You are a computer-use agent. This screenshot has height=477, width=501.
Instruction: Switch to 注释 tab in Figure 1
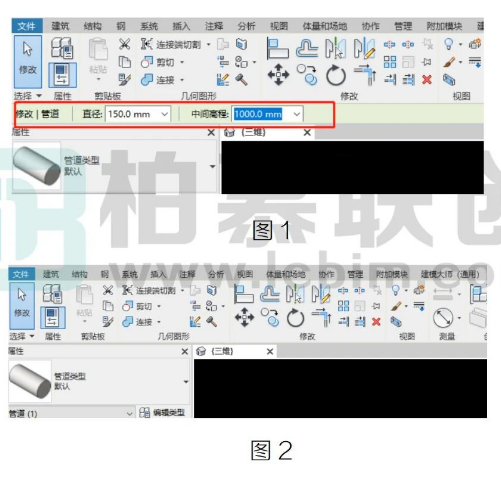point(214,26)
